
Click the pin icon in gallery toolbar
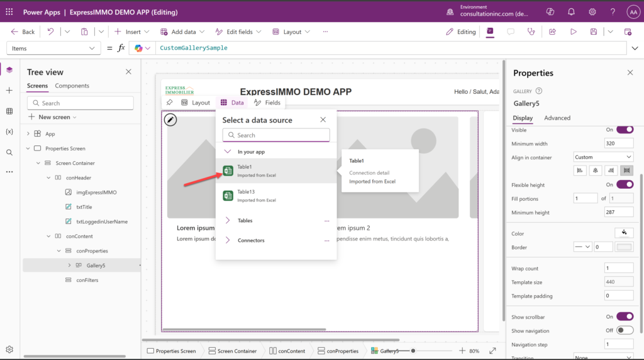[170, 103]
